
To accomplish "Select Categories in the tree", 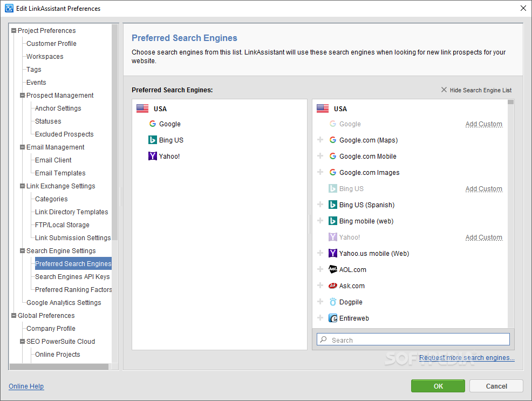I will 51,199.
